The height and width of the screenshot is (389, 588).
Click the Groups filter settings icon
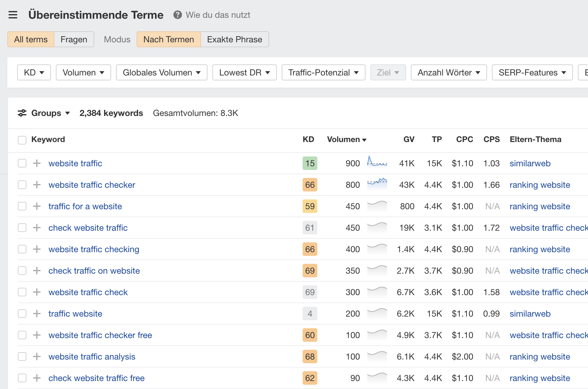tap(21, 113)
